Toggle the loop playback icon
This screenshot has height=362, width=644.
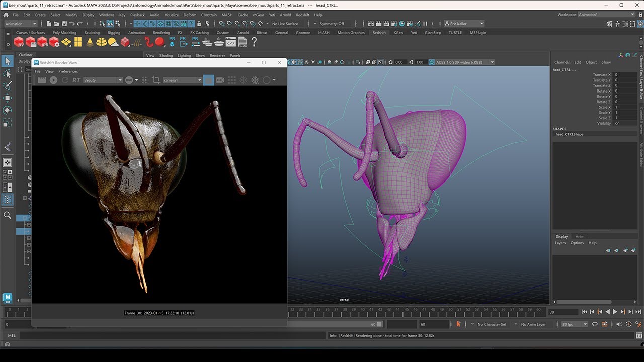(595, 324)
